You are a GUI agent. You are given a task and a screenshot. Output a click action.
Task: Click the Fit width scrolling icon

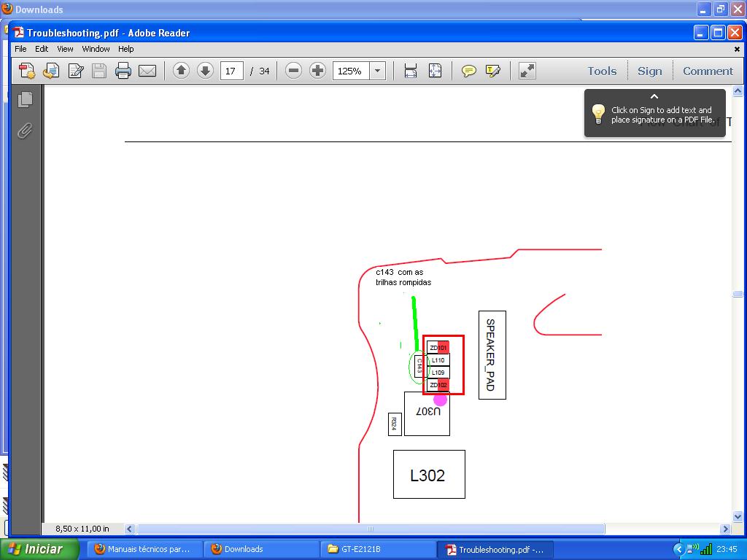point(411,71)
